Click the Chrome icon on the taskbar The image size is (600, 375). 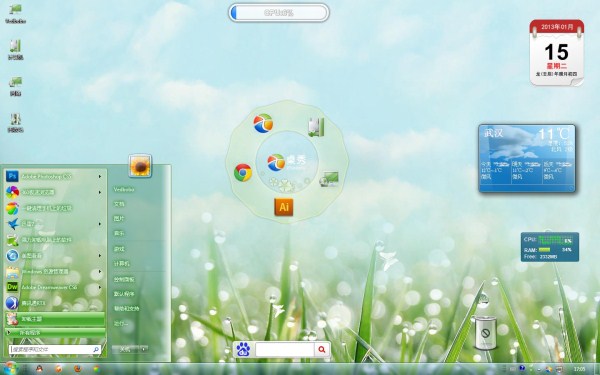(97, 369)
